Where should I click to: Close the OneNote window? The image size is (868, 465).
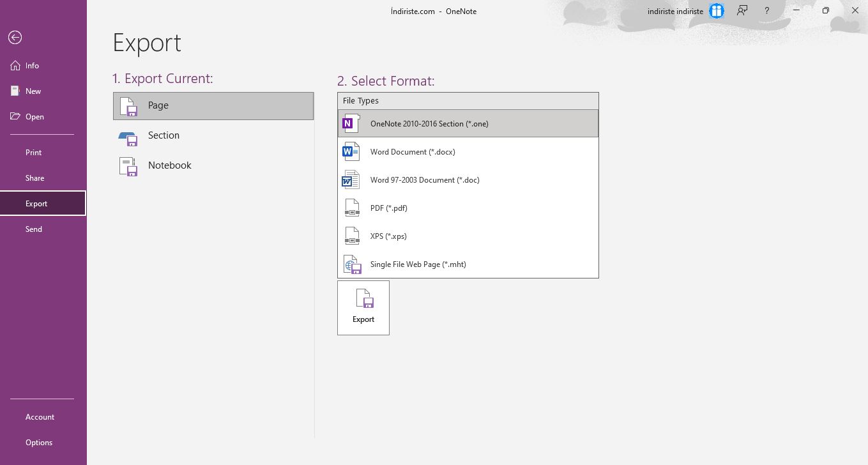pyautogui.click(x=855, y=10)
